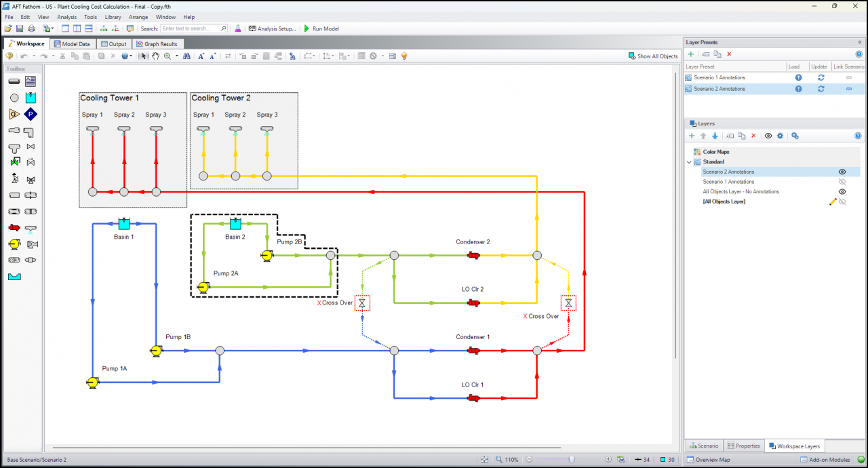Click Layer Presets help icon
Screen dimensions: 868x468
pos(859,54)
